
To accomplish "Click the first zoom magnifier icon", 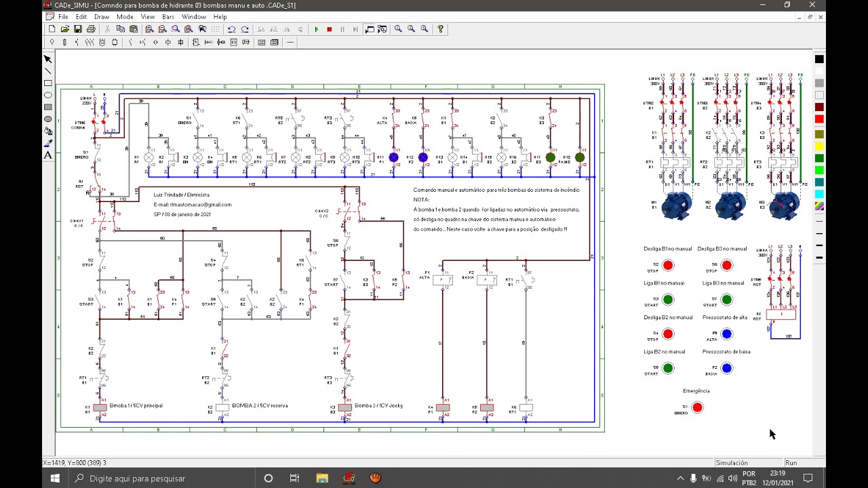I will 398,29.
